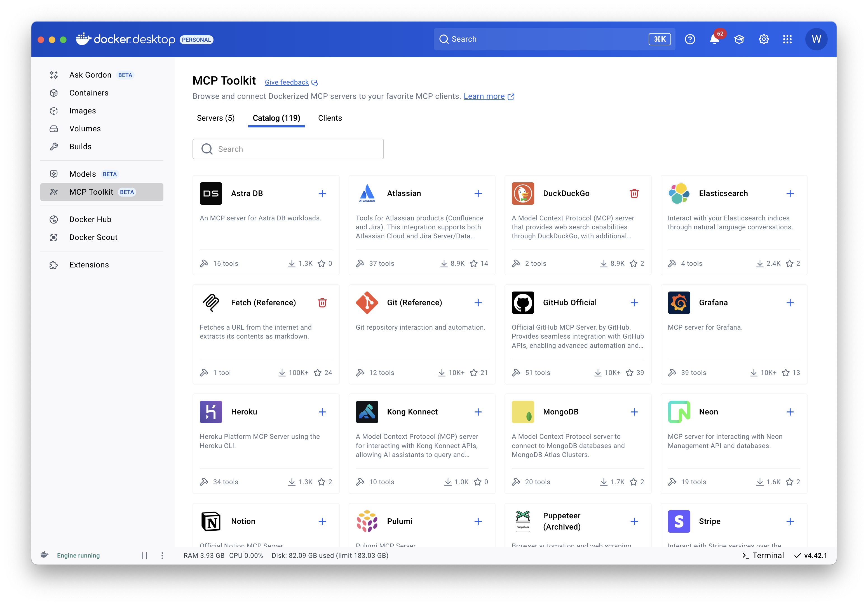
Task: Click the help question mark icon
Action: [x=689, y=39]
